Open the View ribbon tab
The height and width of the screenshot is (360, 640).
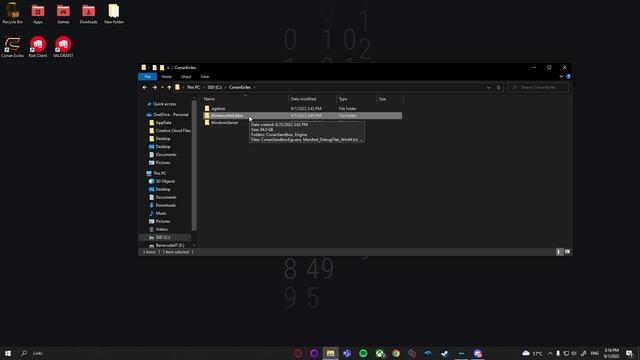(x=205, y=77)
